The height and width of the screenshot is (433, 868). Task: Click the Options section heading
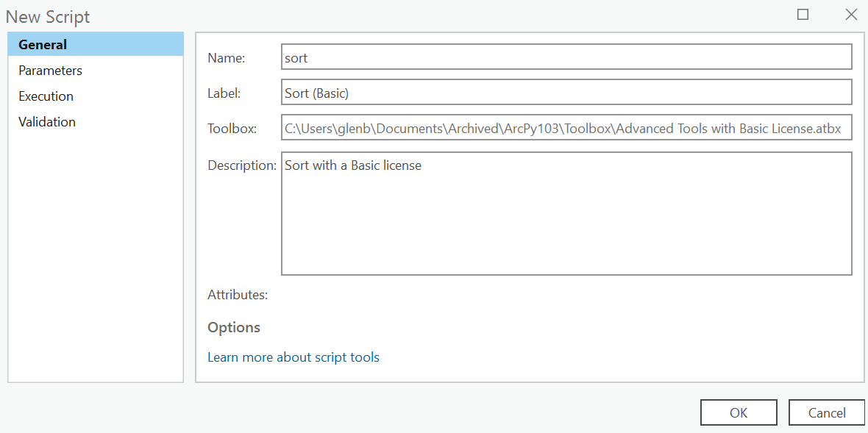tap(234, 327)
